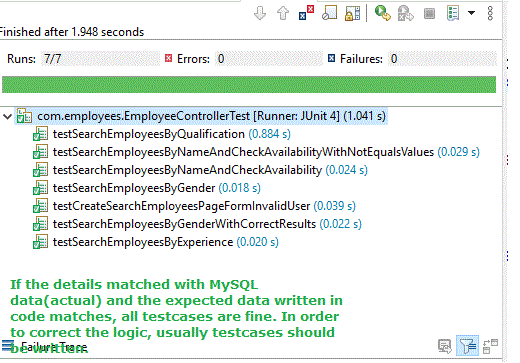The height and width of the screenshot is (363, 520).
Task: Click the green test progress bar
Action: point(249,85)
